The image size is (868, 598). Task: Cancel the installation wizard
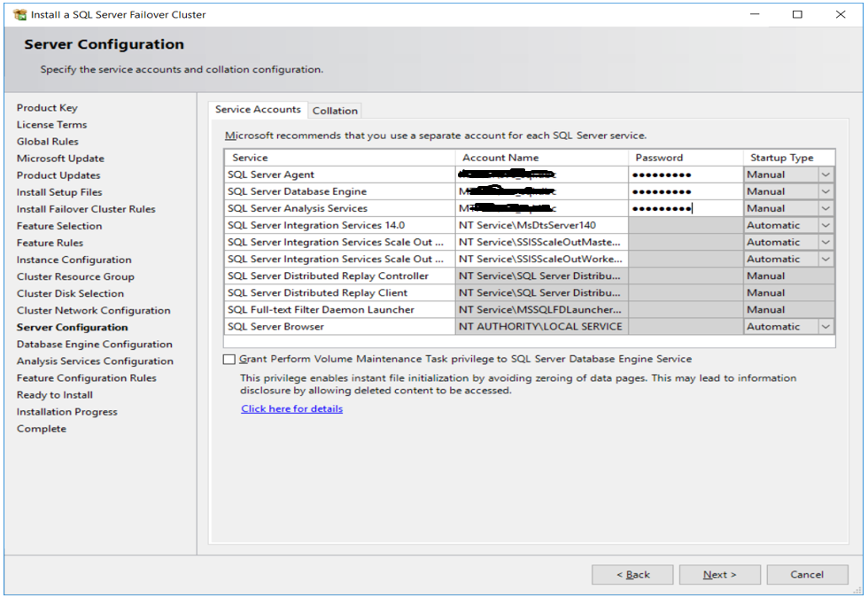click(x=807, y=575)
